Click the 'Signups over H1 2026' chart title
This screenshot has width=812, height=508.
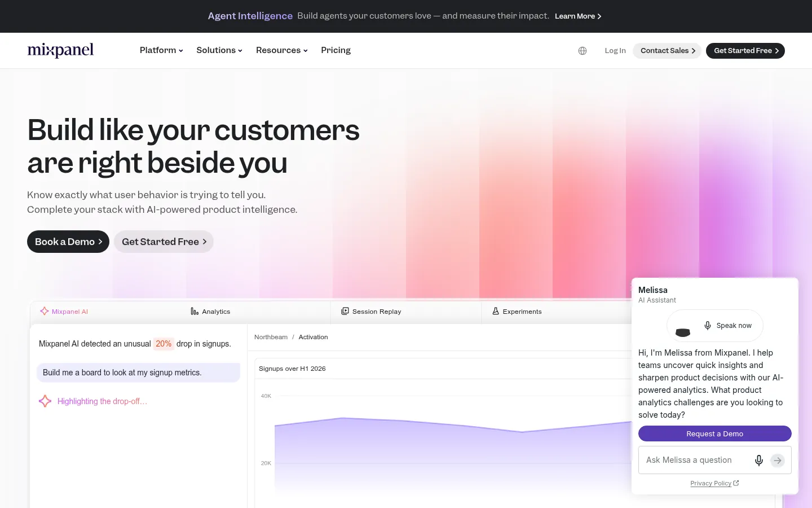tap(292, 369)
